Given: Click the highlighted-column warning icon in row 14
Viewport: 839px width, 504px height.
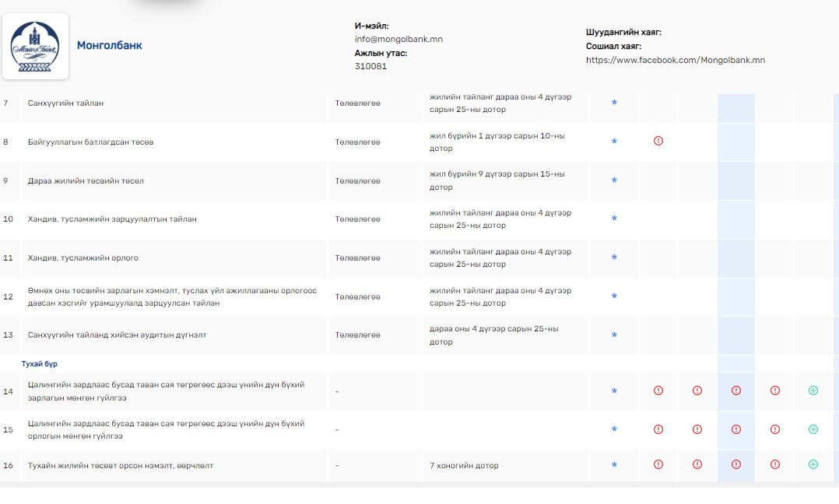Looking at the screenshot, I should pos(736,390).
